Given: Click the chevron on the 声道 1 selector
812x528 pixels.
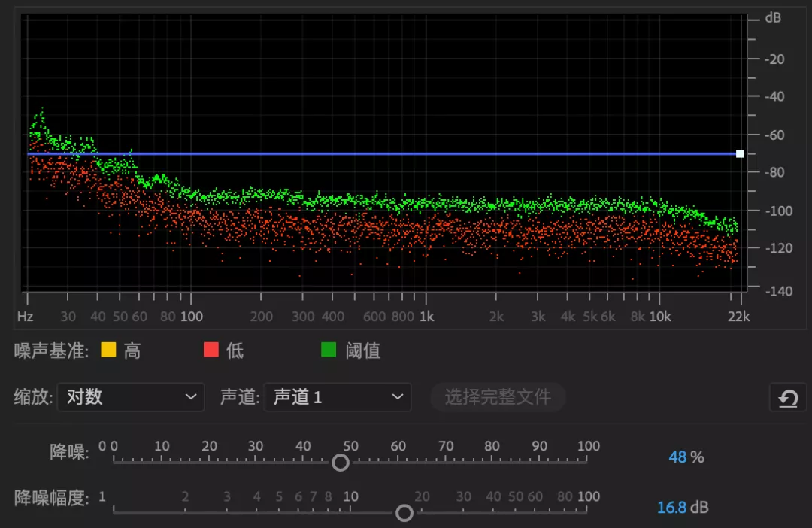Looking at the screenshot, I should pyautogui.click(x=397, y=398).
